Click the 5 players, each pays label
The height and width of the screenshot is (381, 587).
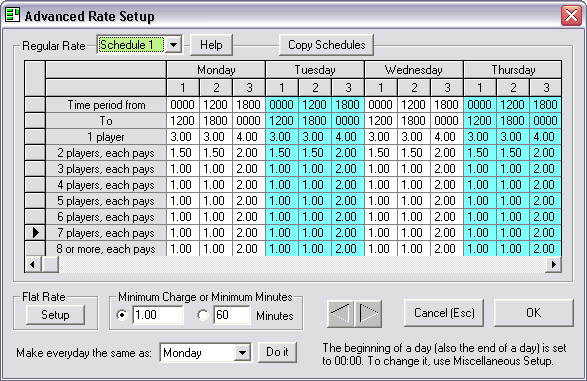tap(106, 201)
